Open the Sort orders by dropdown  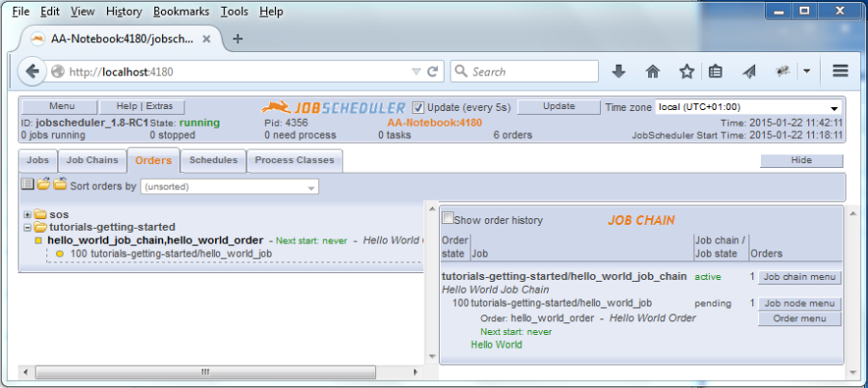(230, 187)
